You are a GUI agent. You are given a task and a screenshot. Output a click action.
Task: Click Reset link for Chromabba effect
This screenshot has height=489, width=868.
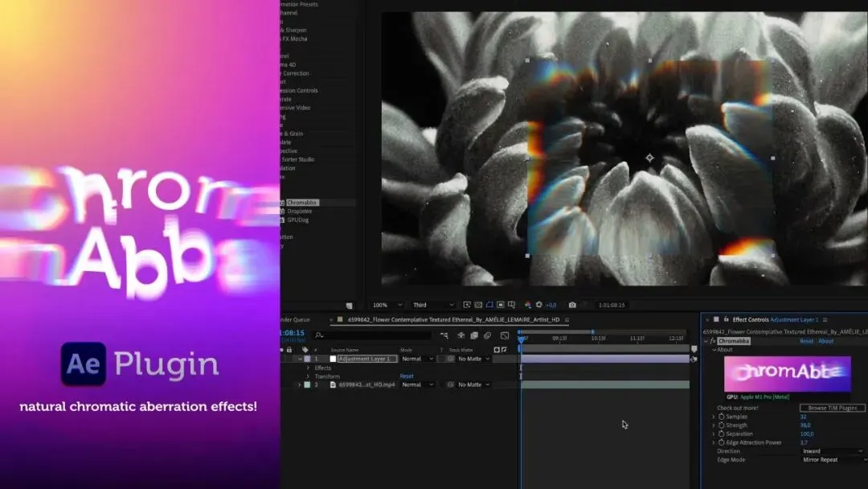pyautogui.click(x=807, y=341)
